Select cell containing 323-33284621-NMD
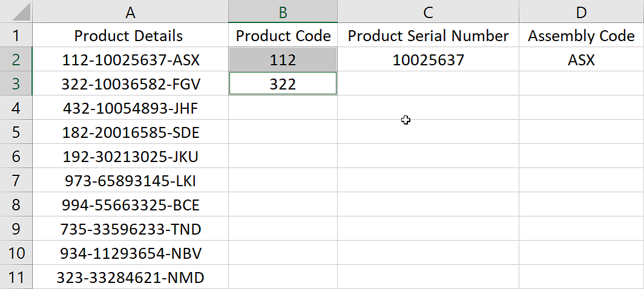This screenshot has width=644, height=289. [x=130, y=278]
